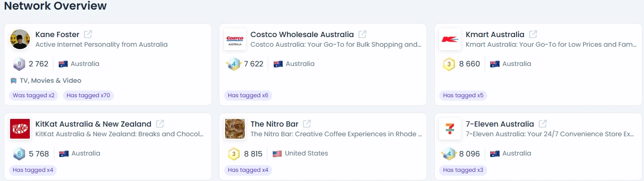Click the level 3 badge on Kmart card
This screenshot has height=181, width=644.
449,64
